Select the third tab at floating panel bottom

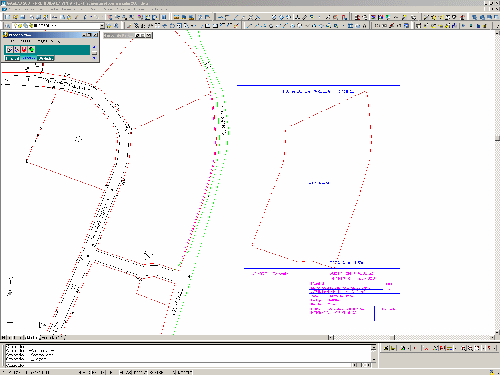pos(46,58)
